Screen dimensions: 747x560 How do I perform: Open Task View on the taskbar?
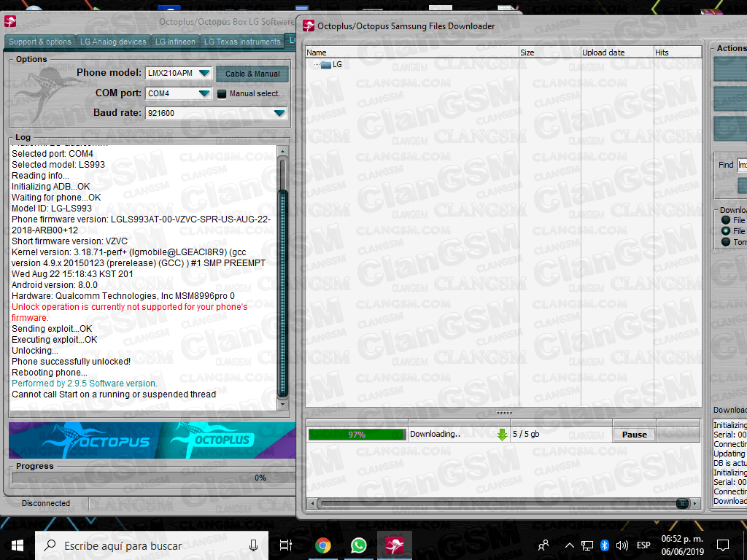(x=286, y=545)
